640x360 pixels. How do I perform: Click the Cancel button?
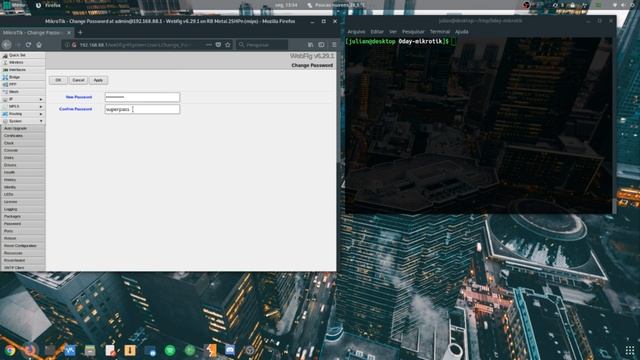point(78,80)
